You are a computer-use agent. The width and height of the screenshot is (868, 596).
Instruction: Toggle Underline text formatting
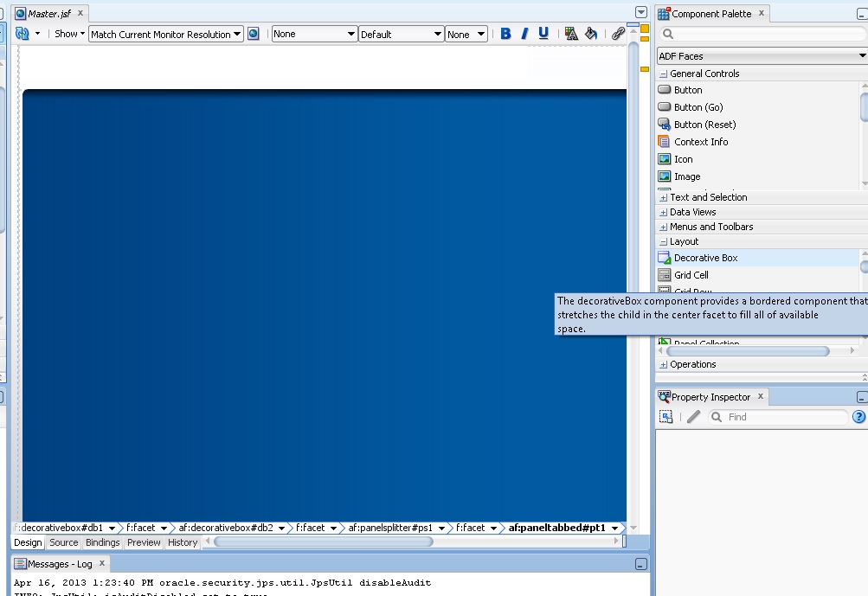[543, 34]
